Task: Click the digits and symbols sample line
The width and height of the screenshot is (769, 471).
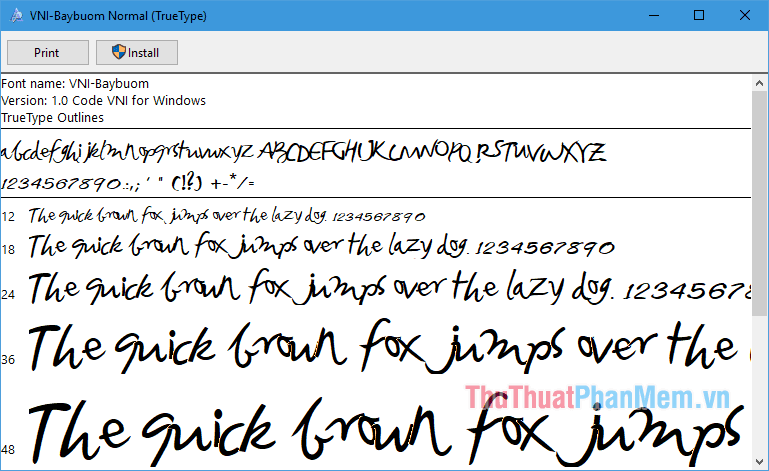Action: pyautogui.click(x=128, y=183)
